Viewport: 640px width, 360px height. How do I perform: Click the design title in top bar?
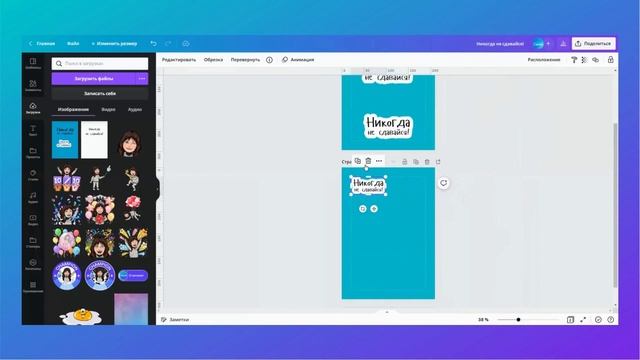click(500, 44)
